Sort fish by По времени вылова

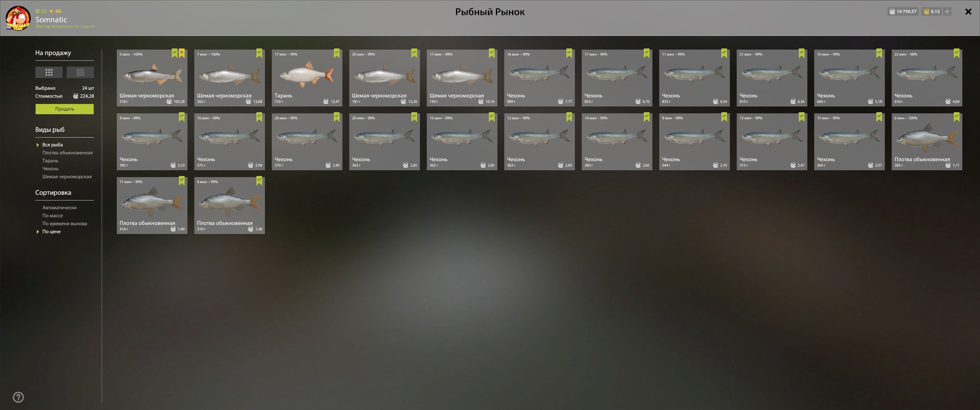tap(65, 224)
